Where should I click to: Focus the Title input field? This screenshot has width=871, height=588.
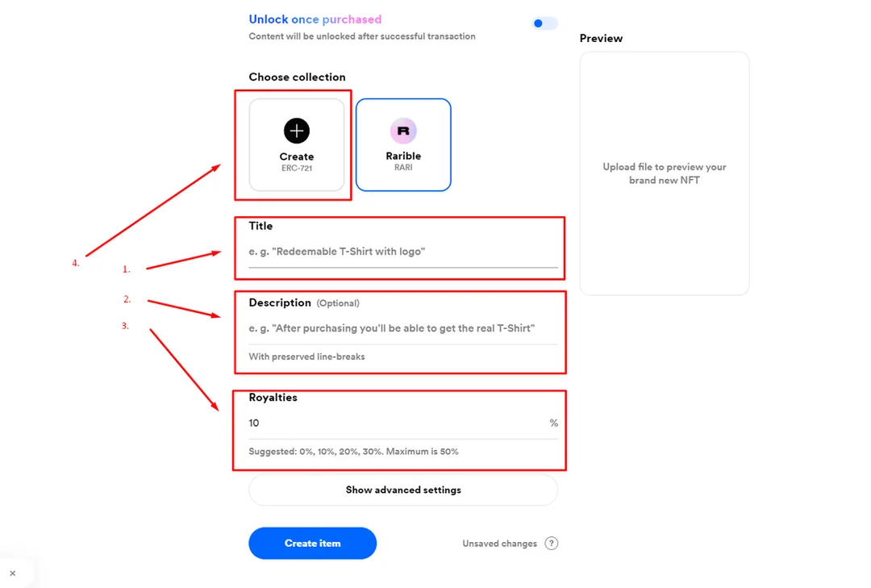[402, 252]
